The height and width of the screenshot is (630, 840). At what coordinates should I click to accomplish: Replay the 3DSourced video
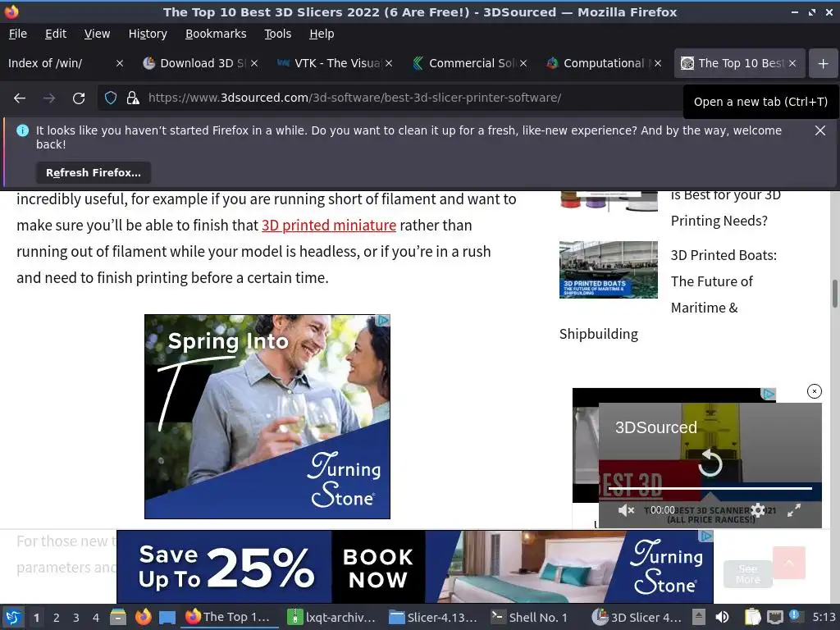click(x=710, y=463)
